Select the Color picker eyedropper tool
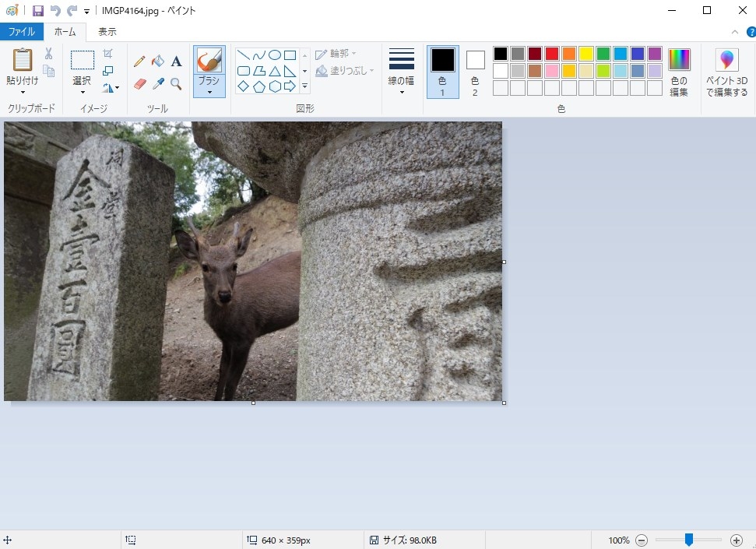 (x=158, y=83)
